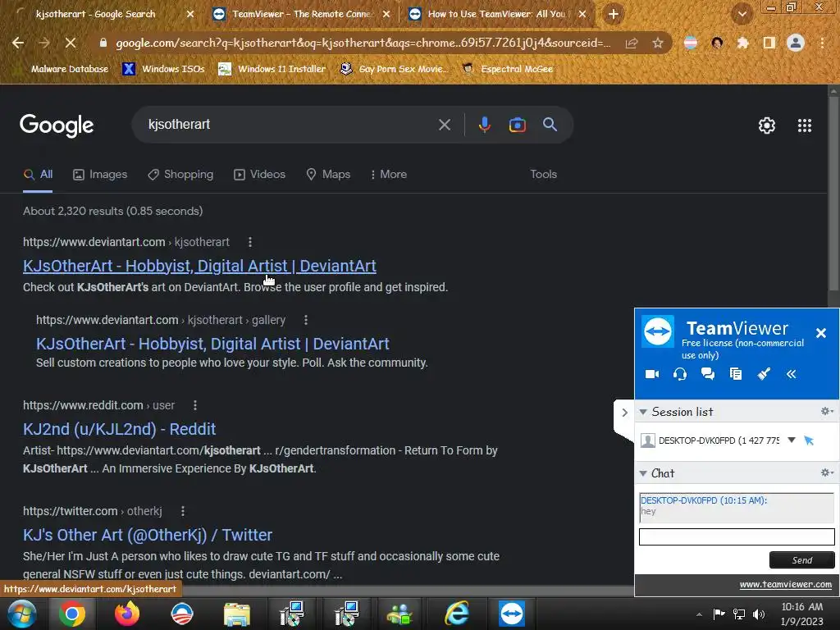Open the Windows ISOs bookmark
The height and width of the screenshot is (630, 840).
click(x=164, y=69)
